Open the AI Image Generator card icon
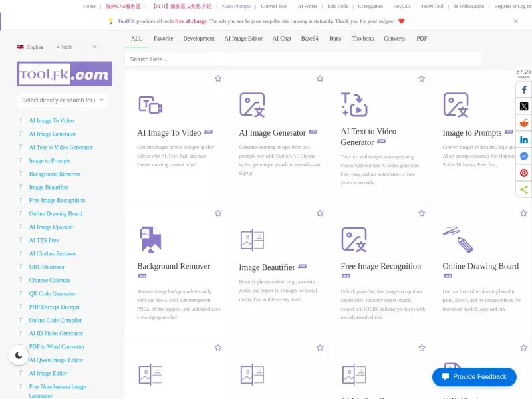This screenshot has height=399, width=532. point(252,105)
